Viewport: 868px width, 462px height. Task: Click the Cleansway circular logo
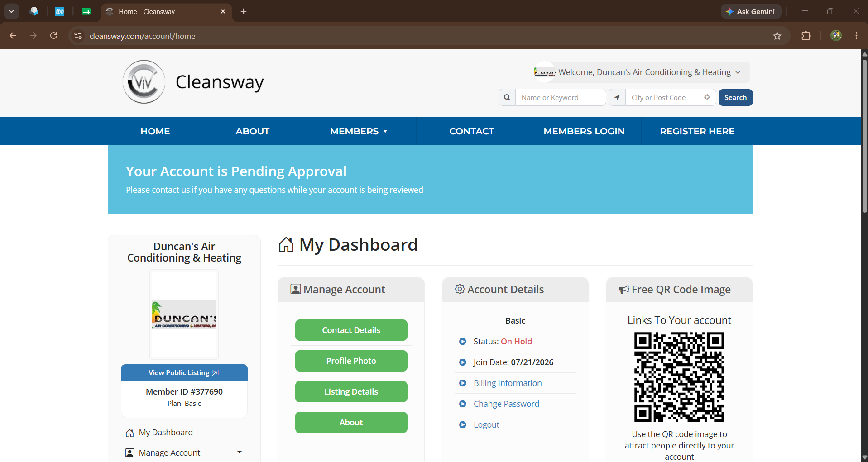144,82
